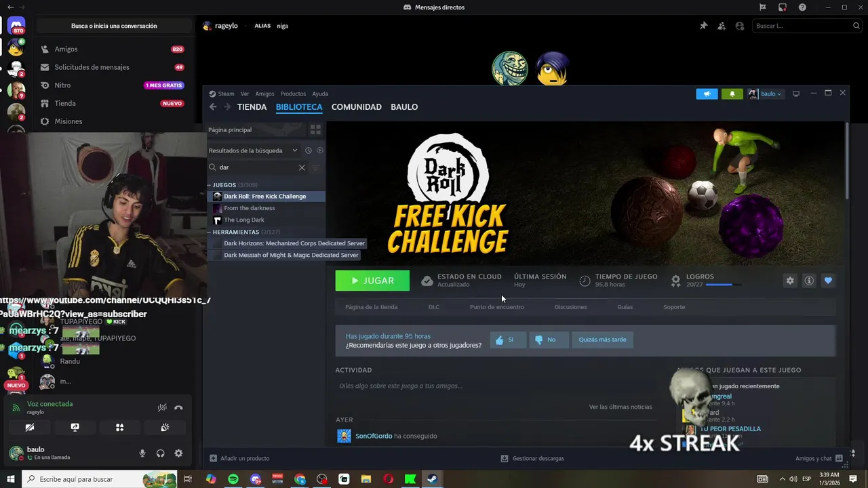Switch Steam to Big Picture mode icon

click(x=796, y=94)
